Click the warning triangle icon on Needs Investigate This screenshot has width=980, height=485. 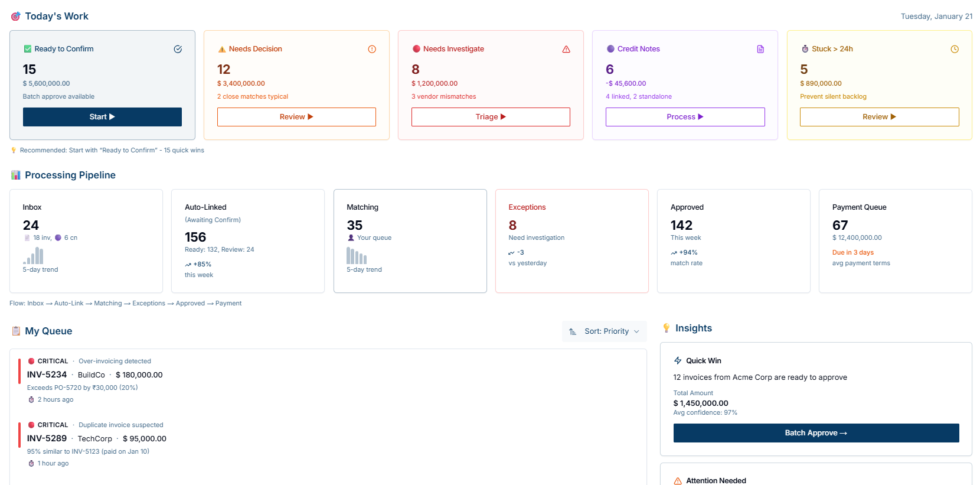[566, 49]
